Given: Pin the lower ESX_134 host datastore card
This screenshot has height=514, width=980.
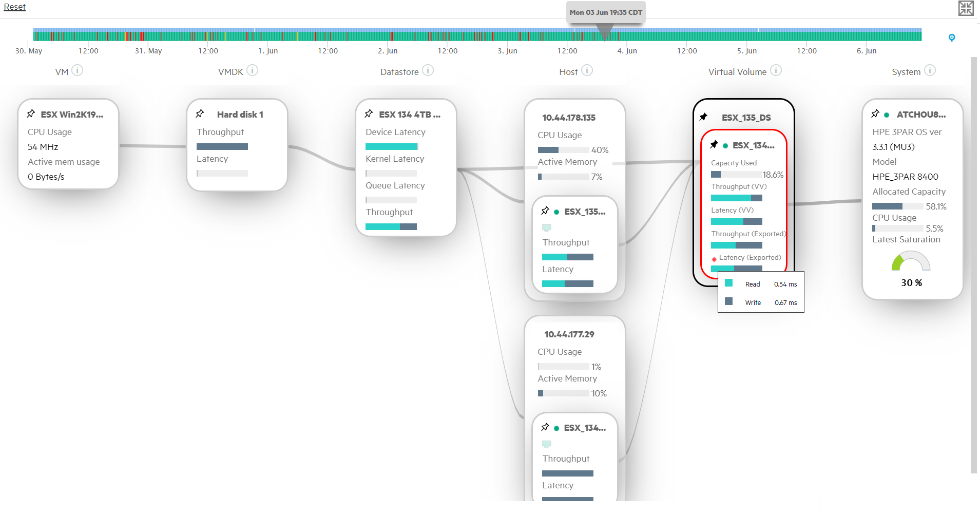Looking at the screenshot, I should 545,427.
